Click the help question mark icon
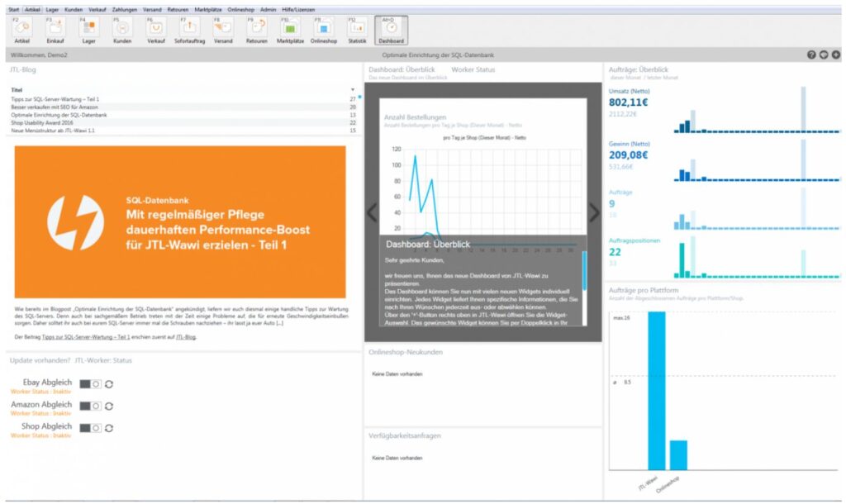Screen dimensions: 846x504 pos(811,55)
